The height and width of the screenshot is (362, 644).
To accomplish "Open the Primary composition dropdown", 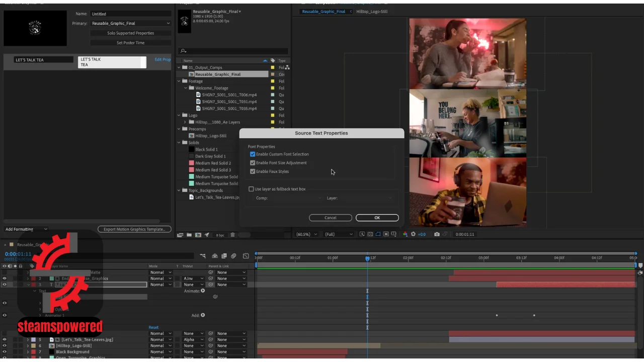I will [131, 23].
